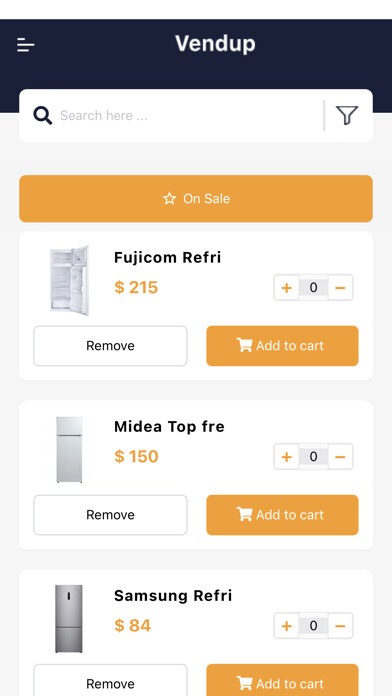Decrease Midea Top fre quantity
Image resolution: width=392 pixels, height=696 pixels.
point(340,456)
